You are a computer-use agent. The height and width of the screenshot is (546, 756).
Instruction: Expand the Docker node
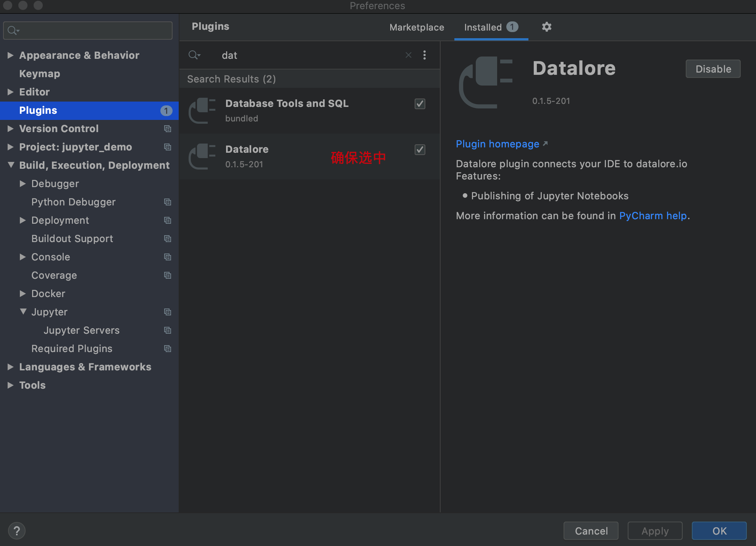[23, 294]
